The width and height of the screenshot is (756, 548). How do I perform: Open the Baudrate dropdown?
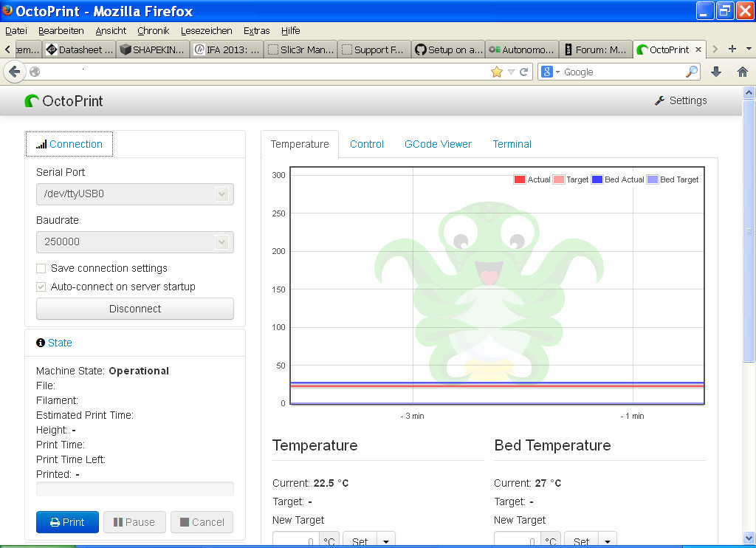pos(135,242)
